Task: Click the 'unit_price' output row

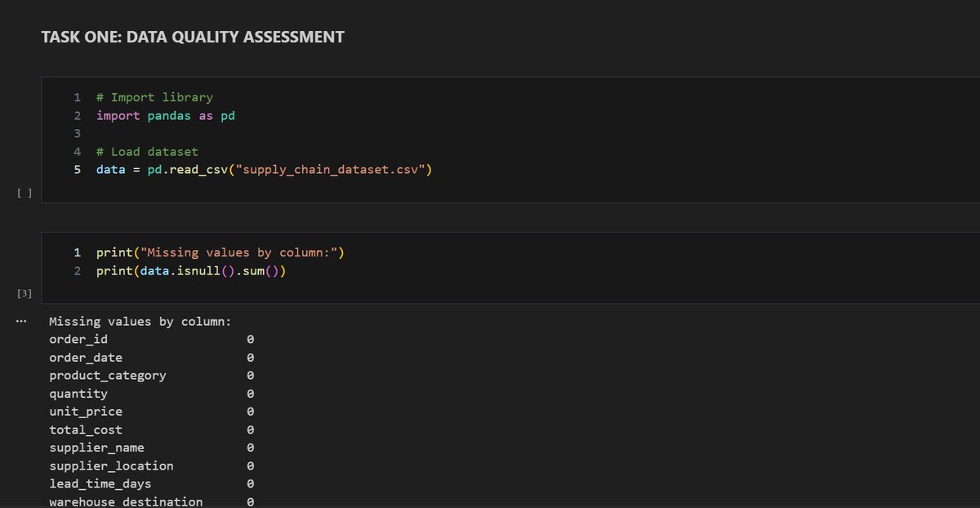Action: 152,411
